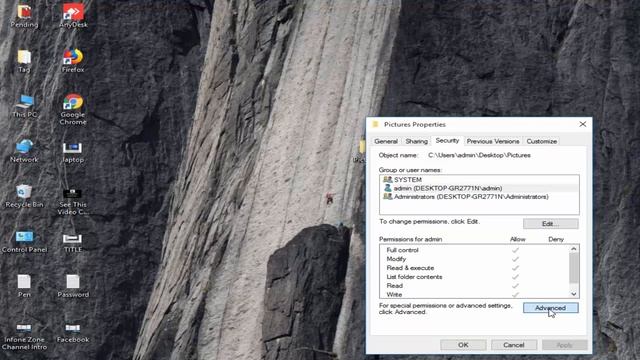Click permissions list scroll up arrow
This screenshot has width=640, height=360.
[574, 249]
